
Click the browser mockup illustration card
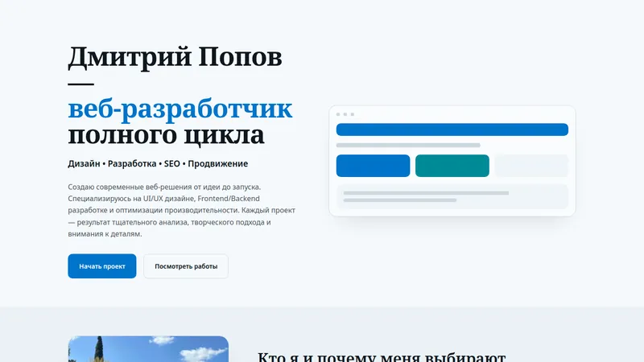(x=452, y=161)
